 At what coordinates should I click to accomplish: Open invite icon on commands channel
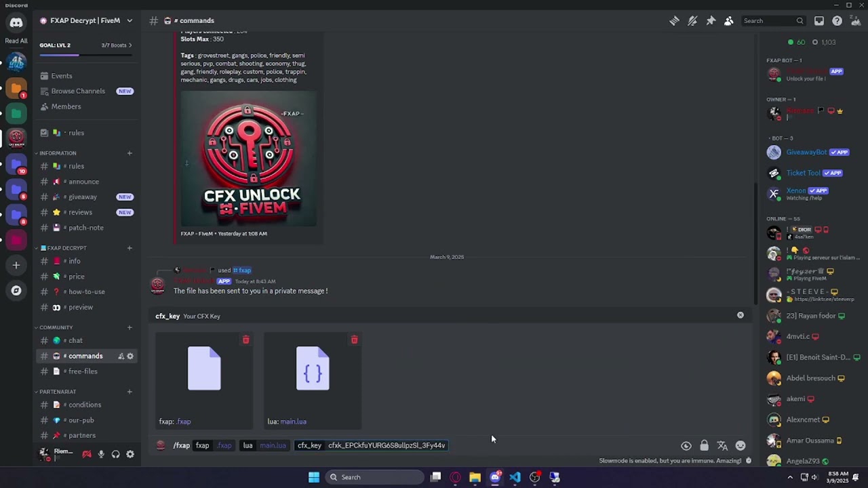(x=121, y=356)
